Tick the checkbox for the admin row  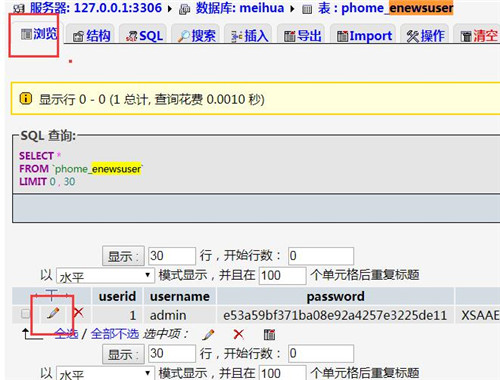(x=25, y=314)
